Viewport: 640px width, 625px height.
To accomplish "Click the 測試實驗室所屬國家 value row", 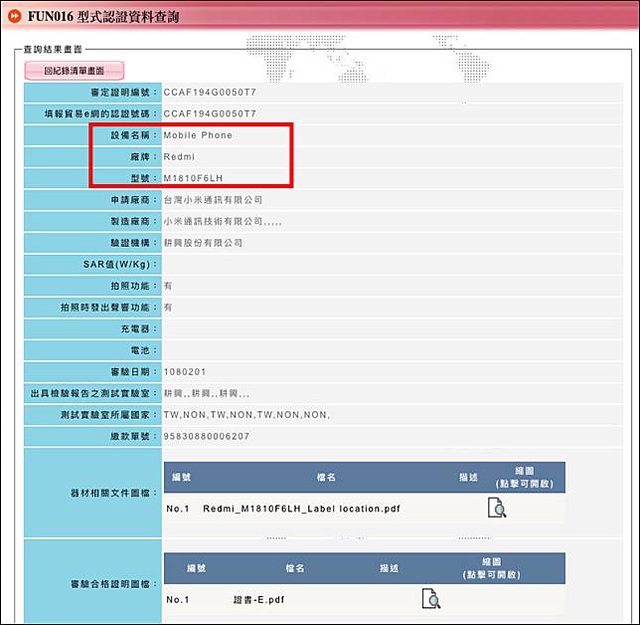I will tap(246, 415).
